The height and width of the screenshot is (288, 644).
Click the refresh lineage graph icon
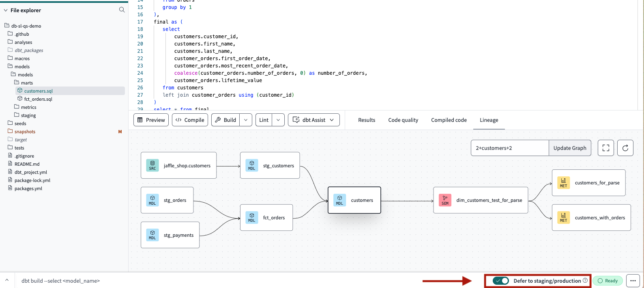pyautogui.click(x=625, y=148)
